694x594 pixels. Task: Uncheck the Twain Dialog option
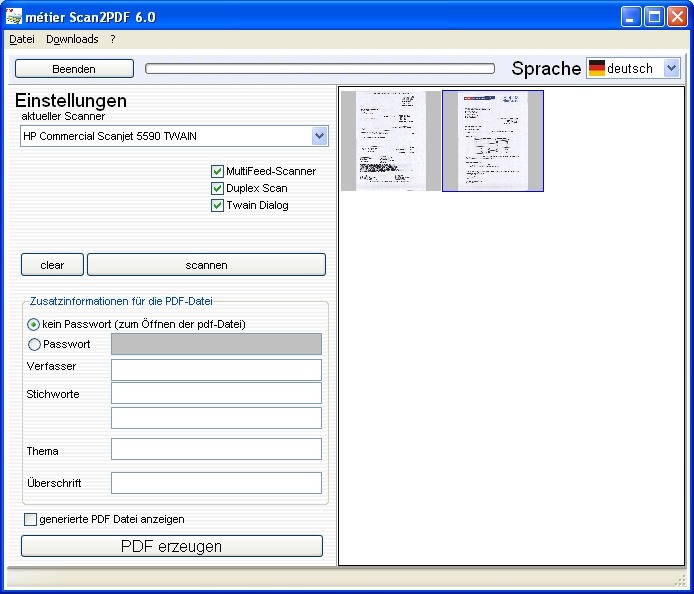[x=217, y=205]
